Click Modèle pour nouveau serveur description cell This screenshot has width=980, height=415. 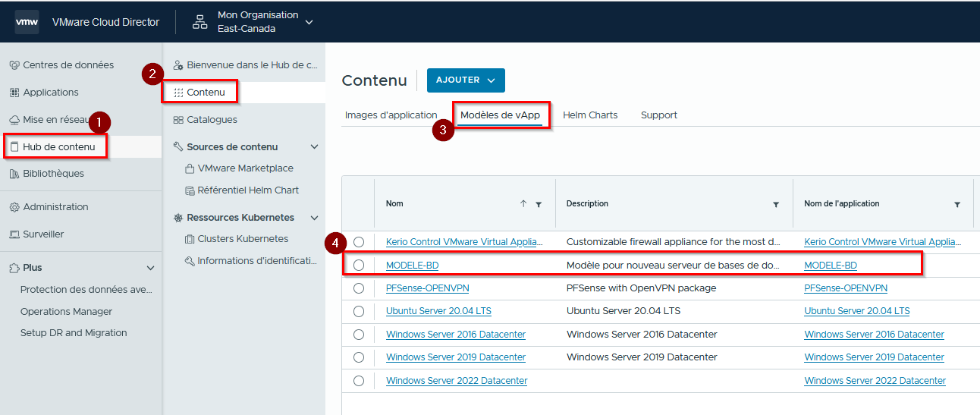click(x=674, y=266)
